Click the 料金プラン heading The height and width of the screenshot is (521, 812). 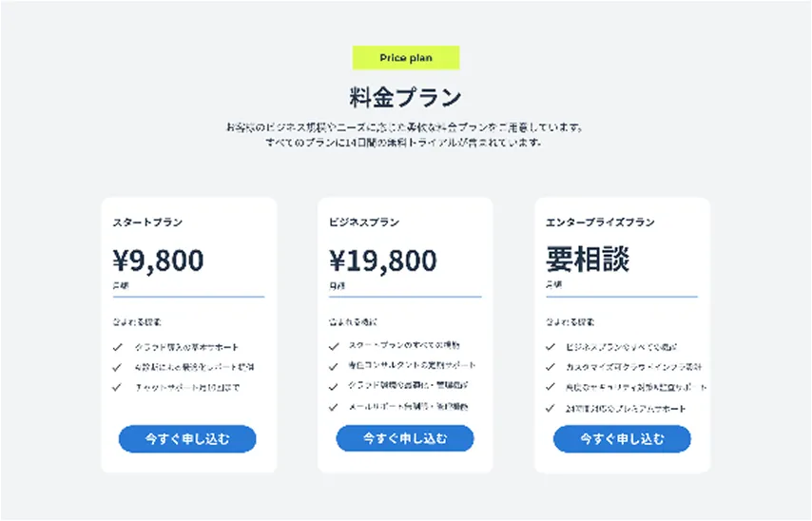click(406, 97)
